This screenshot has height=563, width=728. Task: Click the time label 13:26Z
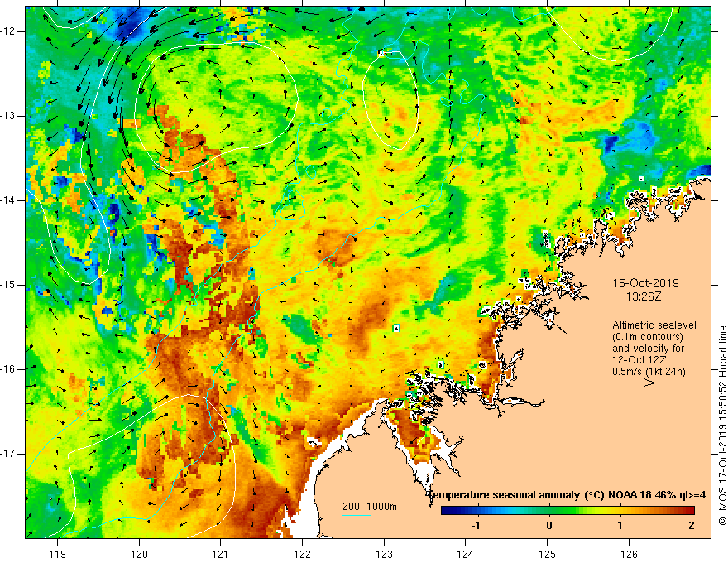[x=644, y=296]
